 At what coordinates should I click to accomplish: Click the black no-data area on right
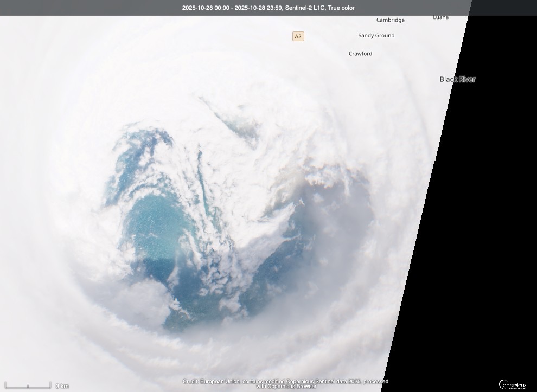pyautogui.click(x=488, y=217)
